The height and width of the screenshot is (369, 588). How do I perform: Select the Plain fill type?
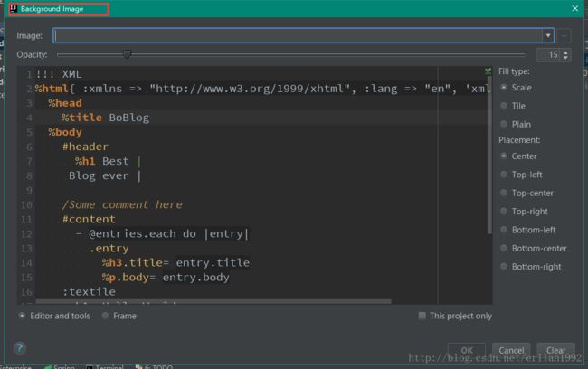pyautogui.click(x=517, y=124)
